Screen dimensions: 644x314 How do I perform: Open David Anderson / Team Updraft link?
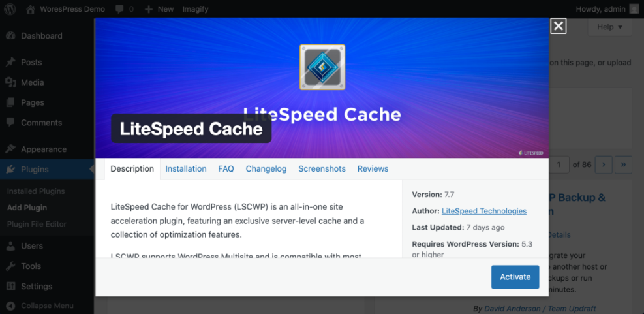(540, 309)
